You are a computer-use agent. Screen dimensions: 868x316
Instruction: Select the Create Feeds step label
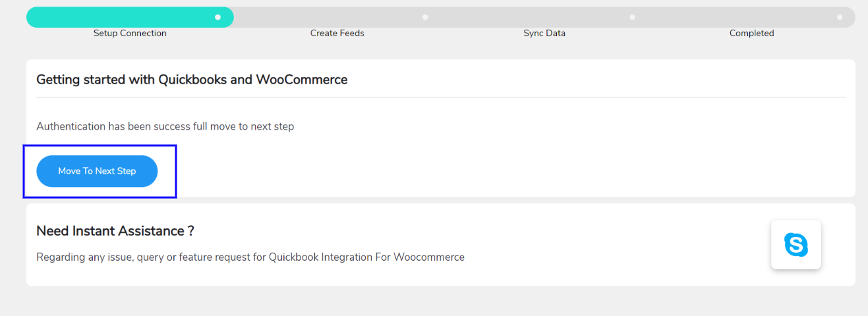coord(337,33)
